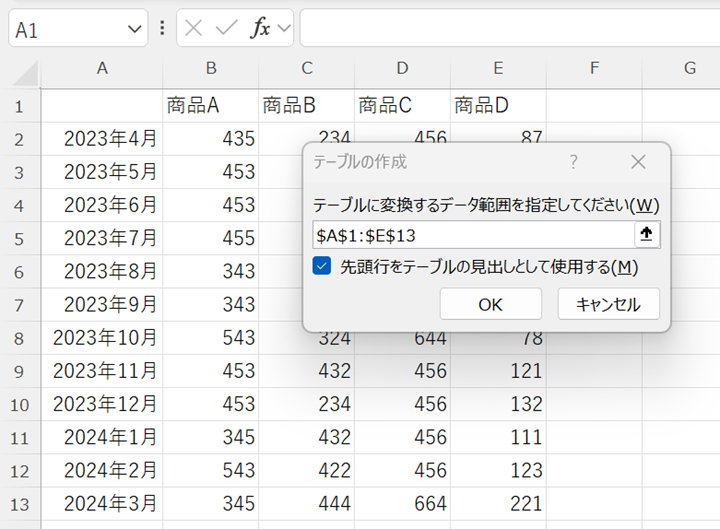Screen dimensions: 720x529
Task: Close the テーブルの作成 dialog
Action: click(x=638, y=162)
